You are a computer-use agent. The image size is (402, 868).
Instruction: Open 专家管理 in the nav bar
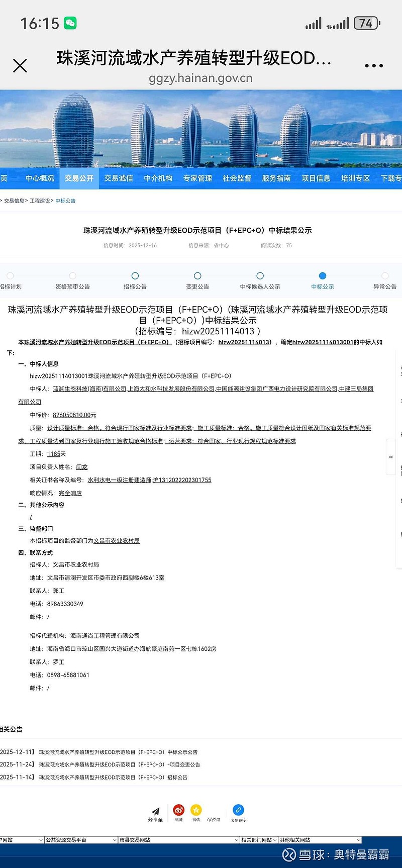197,178
